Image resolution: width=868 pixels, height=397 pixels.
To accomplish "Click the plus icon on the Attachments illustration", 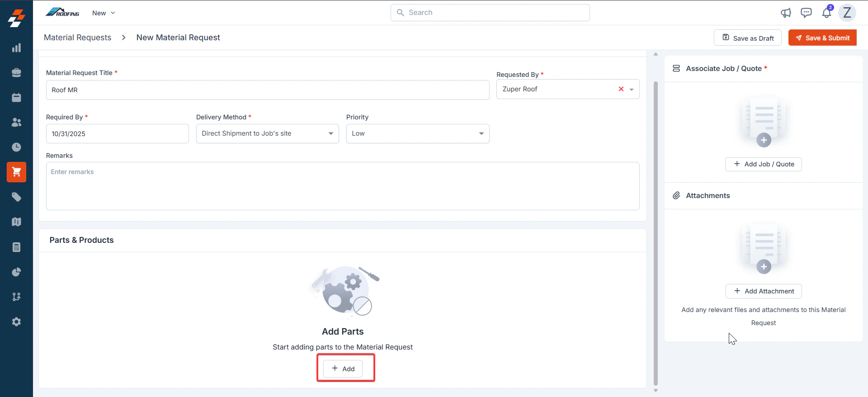I will pos(764,267).
